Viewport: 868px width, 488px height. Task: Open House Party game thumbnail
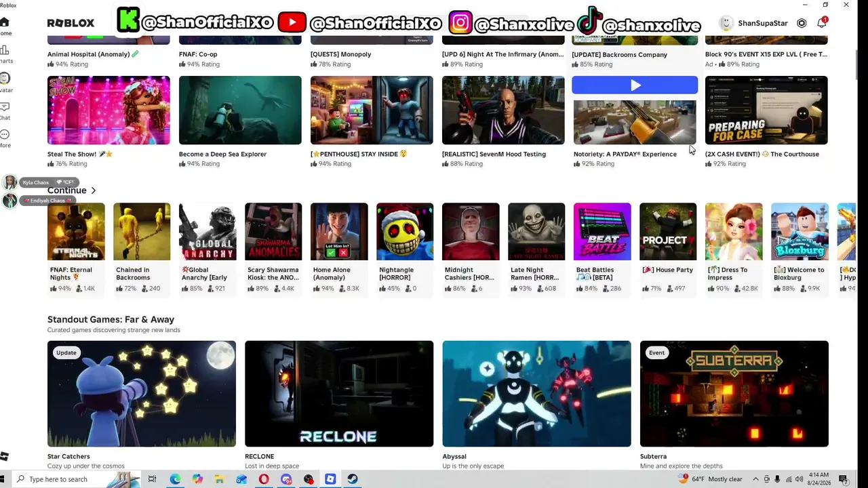(668, 232)
